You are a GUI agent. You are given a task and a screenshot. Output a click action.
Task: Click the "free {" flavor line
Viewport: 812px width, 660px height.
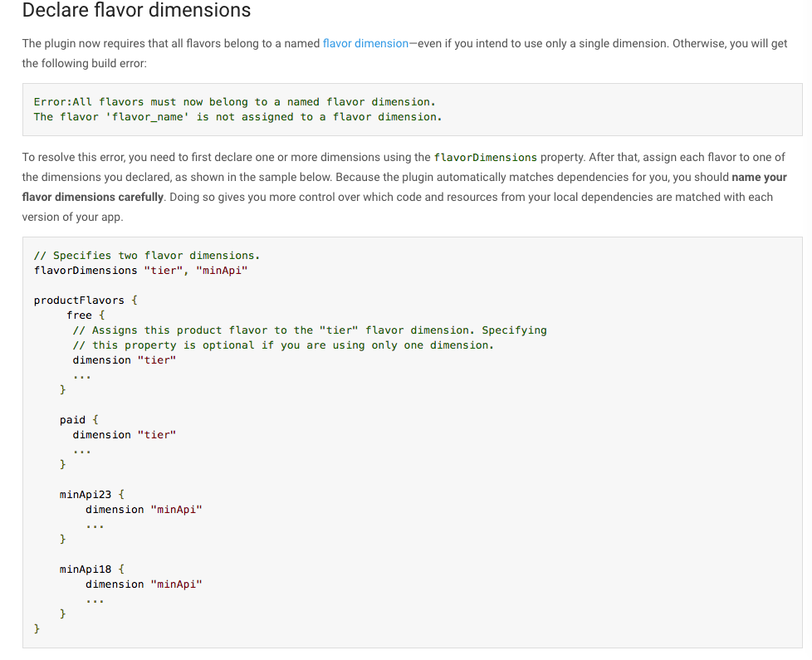(x=85, y=315)
